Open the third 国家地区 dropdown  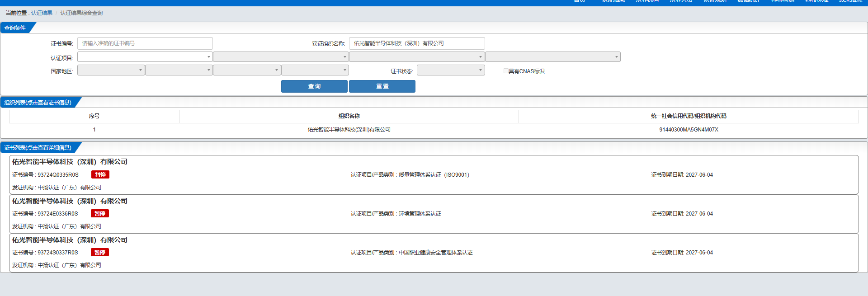pos(247,70)
